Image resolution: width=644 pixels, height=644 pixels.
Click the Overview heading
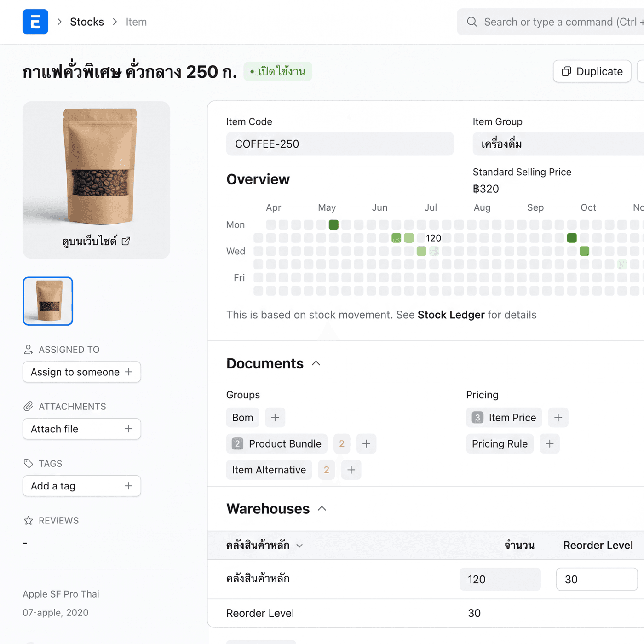pyautogui.click(x=258, y=179)
